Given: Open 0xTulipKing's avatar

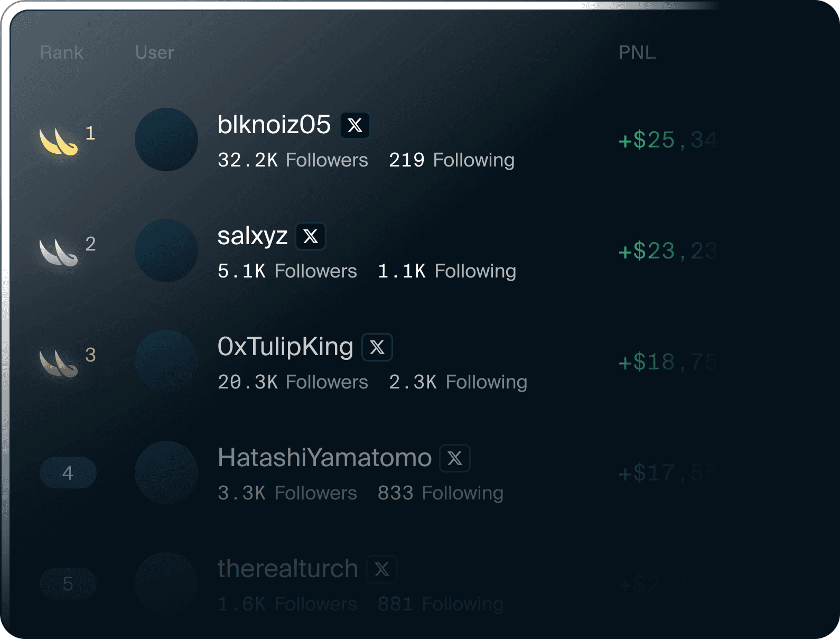Looking at the screenshot, I should point(166,362).
